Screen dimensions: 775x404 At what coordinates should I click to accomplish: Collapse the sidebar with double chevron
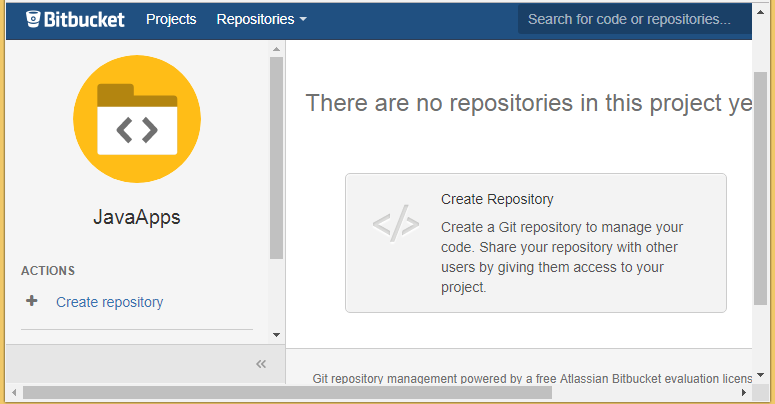point(261,364)
